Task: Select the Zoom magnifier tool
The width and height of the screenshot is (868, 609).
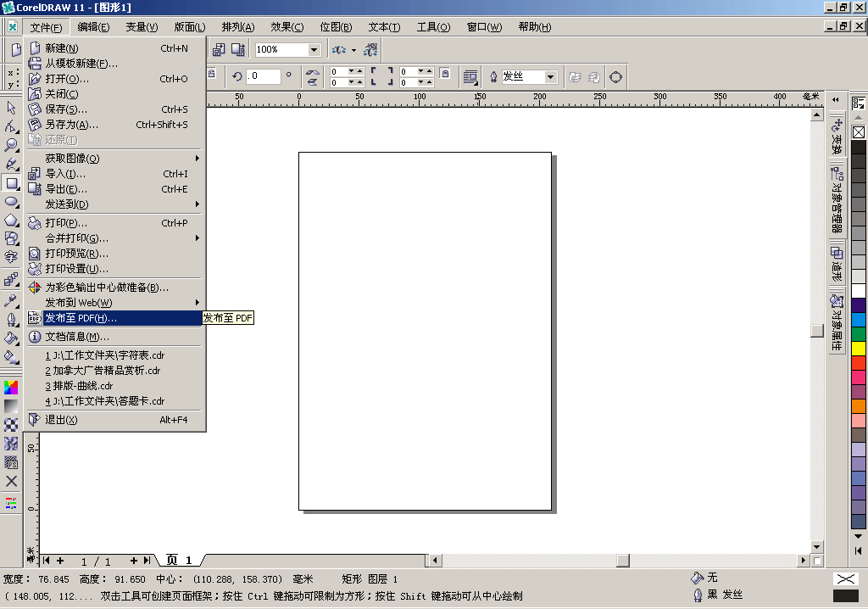Action: pyautogui.click(x=11, y=145)
